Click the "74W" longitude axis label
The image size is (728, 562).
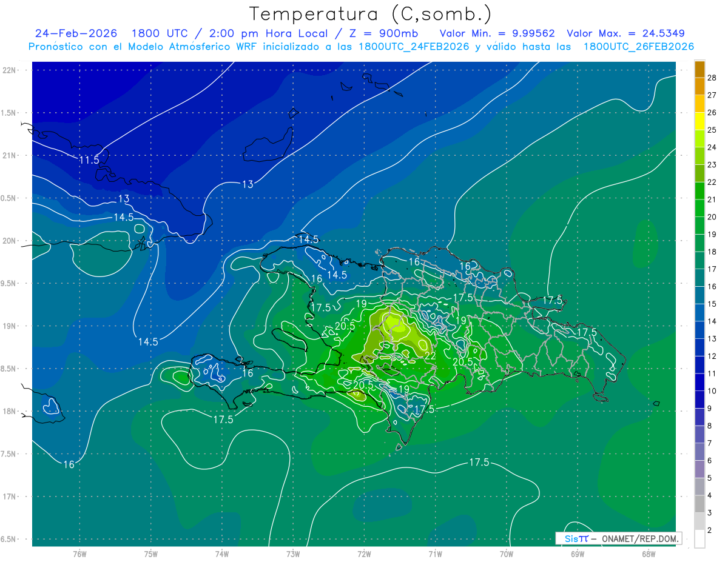point(221,554)
